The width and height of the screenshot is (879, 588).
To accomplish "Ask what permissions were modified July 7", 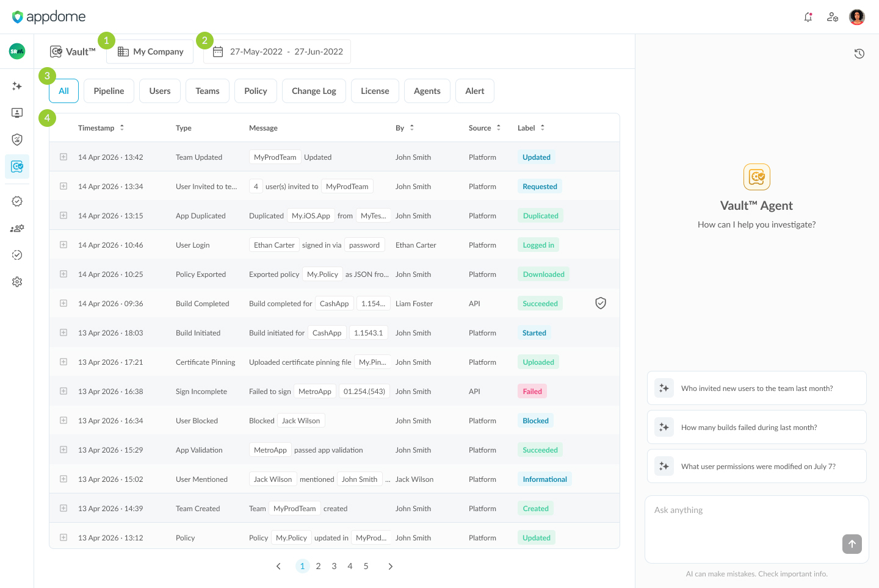I will pyautogui.click(x=757, y=466).
